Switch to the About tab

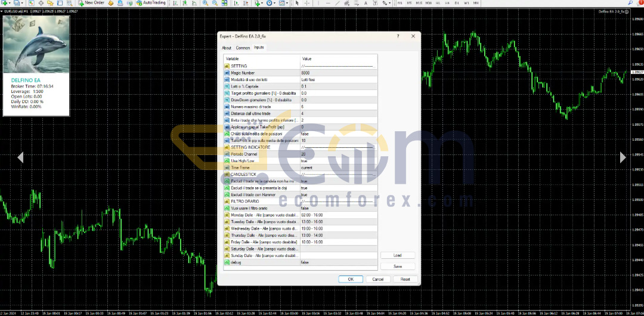coord(227,48)
